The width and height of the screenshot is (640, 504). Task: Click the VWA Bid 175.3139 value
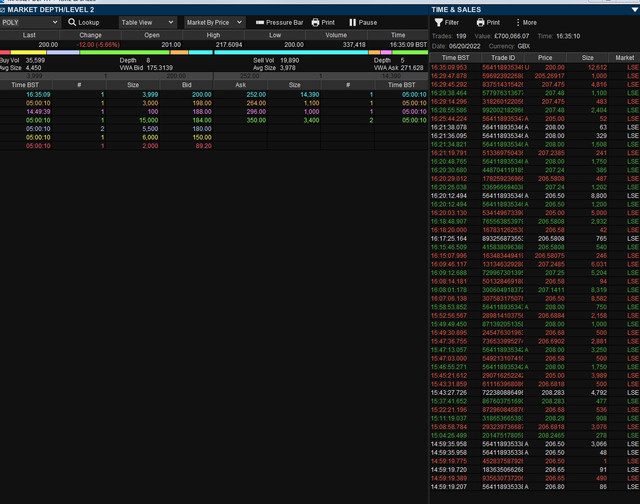(x=160, y=68)
